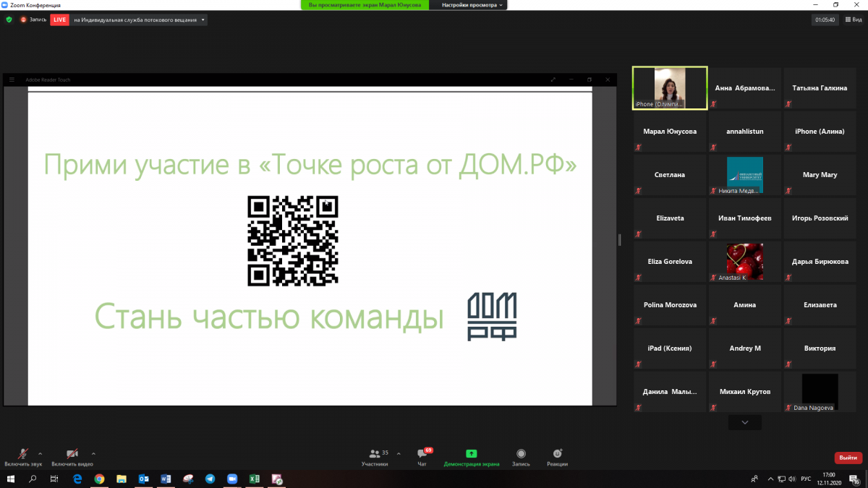The image size is (868, 488).
Task: Open the Windows Start menu
Action: (12, 479)
